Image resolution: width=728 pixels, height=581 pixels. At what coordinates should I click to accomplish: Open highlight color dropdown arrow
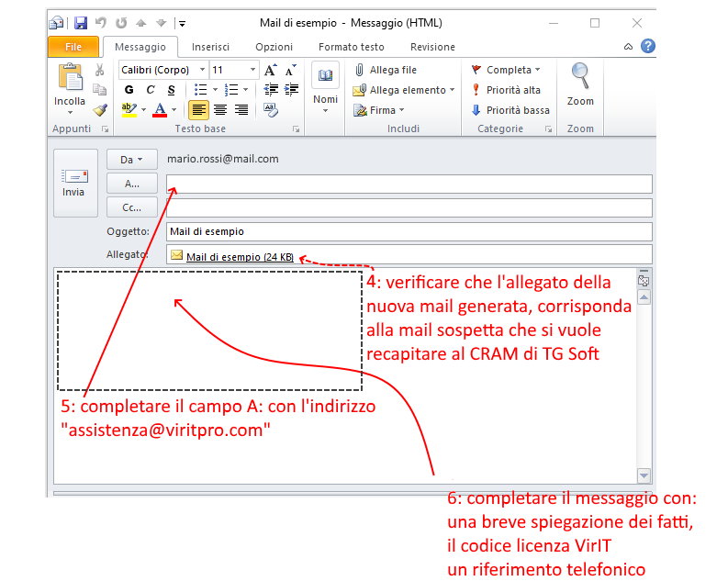(x=143, y=110)
